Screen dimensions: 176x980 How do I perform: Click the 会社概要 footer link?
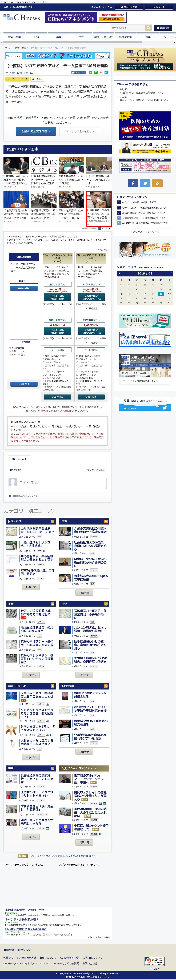tap(8, 958)
